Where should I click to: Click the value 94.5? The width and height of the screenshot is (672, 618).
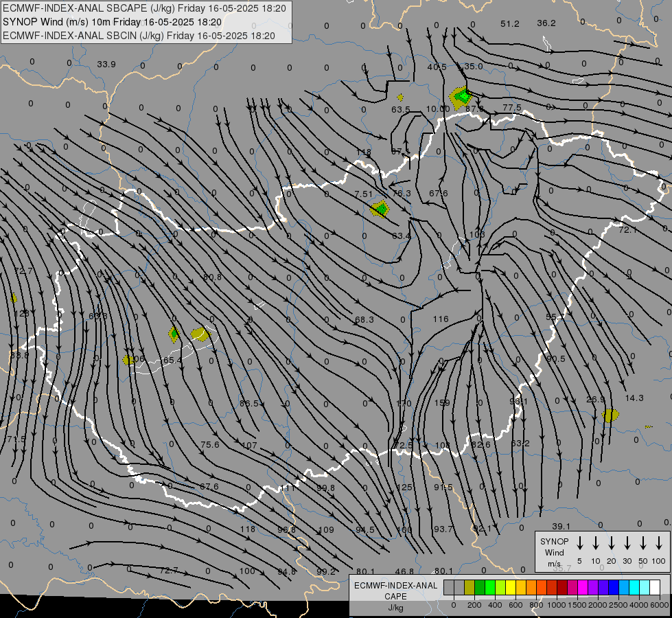(365, 529)
